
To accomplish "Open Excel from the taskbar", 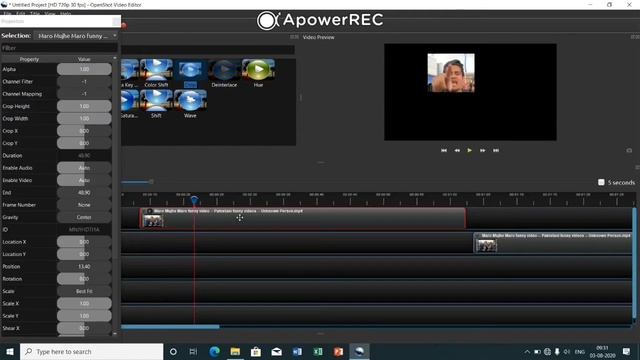I will 318,351.
